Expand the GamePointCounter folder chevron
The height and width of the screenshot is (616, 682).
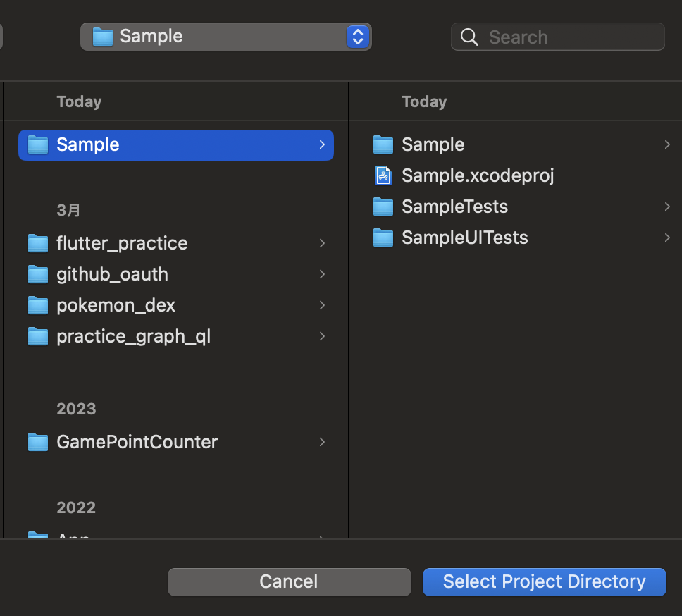(322, 442)
